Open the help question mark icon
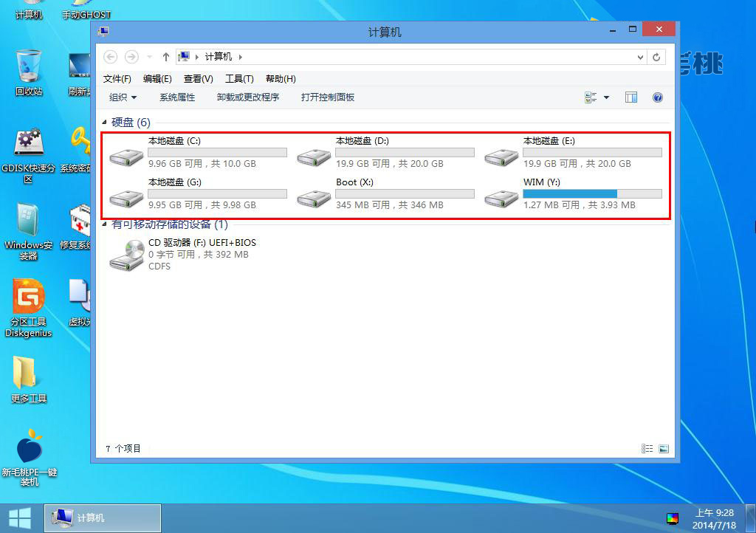Viewport: 756px width, 533px height. (x=658, y=97)
